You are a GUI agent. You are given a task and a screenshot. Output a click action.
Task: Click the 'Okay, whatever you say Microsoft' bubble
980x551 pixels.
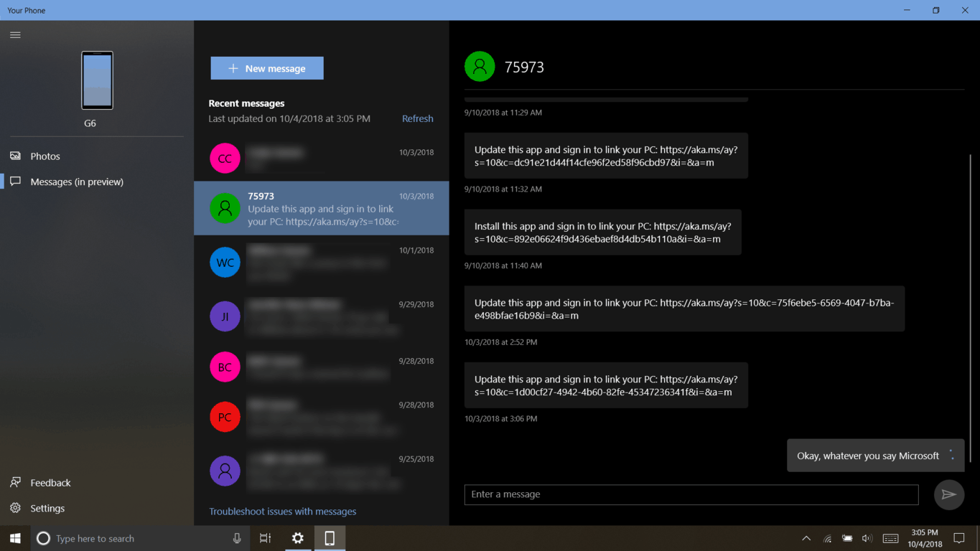pyautogui.click(x=875, y=456)
